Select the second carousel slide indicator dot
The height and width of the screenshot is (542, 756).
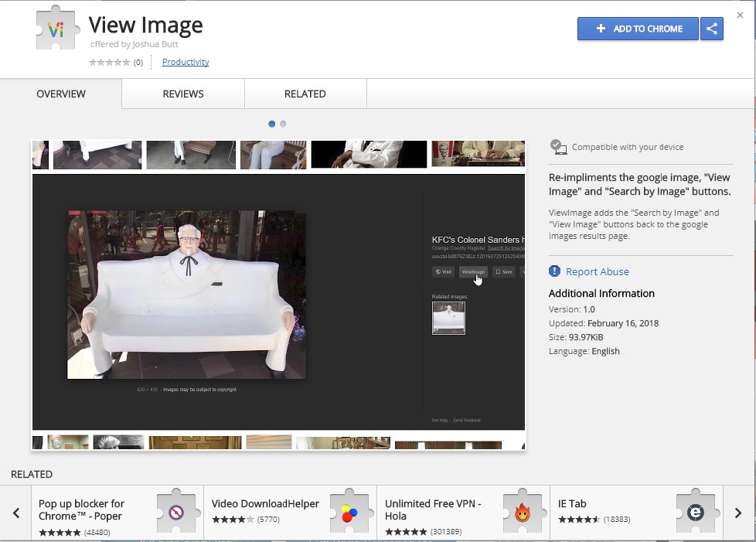click(283, 123)
